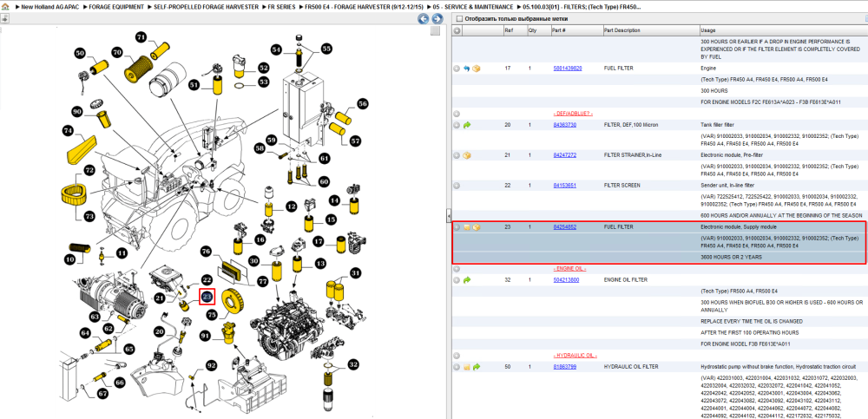Toggle the round selector for row 50
This screenshot has width=868, height=419.
click(457, 366)
